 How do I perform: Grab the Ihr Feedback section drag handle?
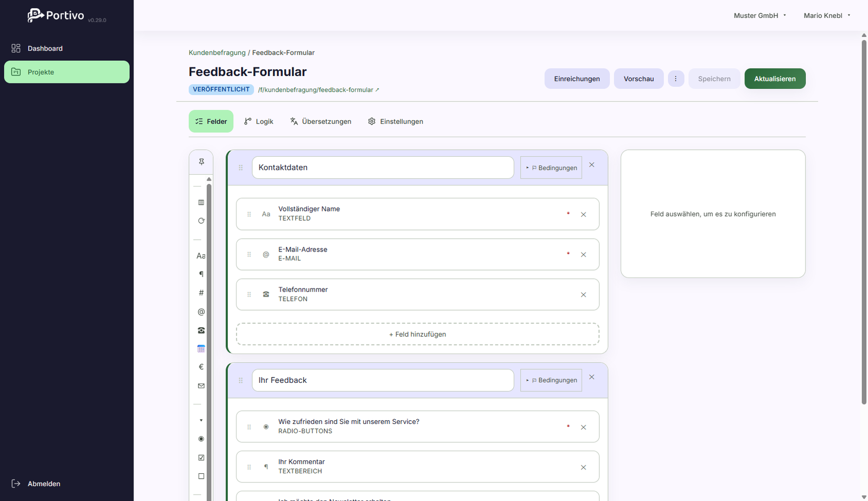pos(241,380)
